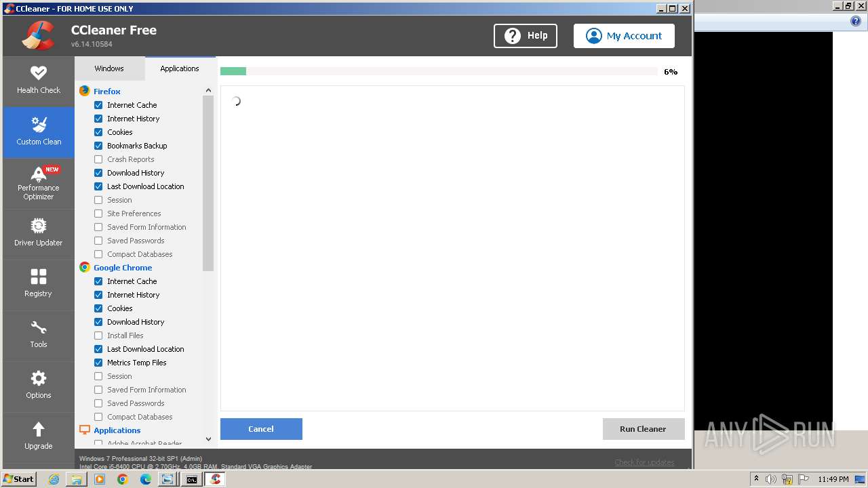Open the command prompt taskbar item

coord(192,479)
